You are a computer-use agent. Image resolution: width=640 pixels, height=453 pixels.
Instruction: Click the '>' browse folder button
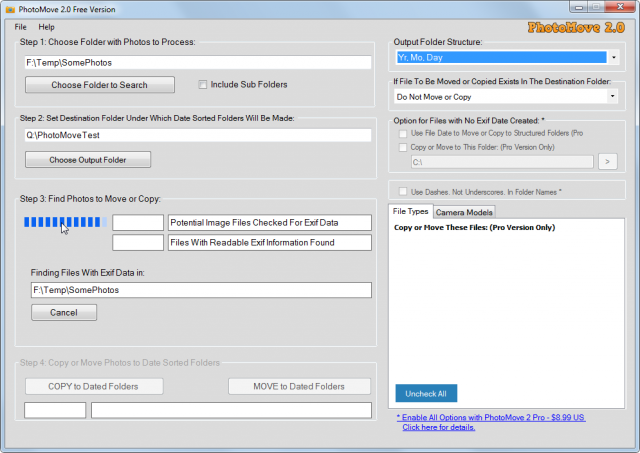click(x=608, y=162)
